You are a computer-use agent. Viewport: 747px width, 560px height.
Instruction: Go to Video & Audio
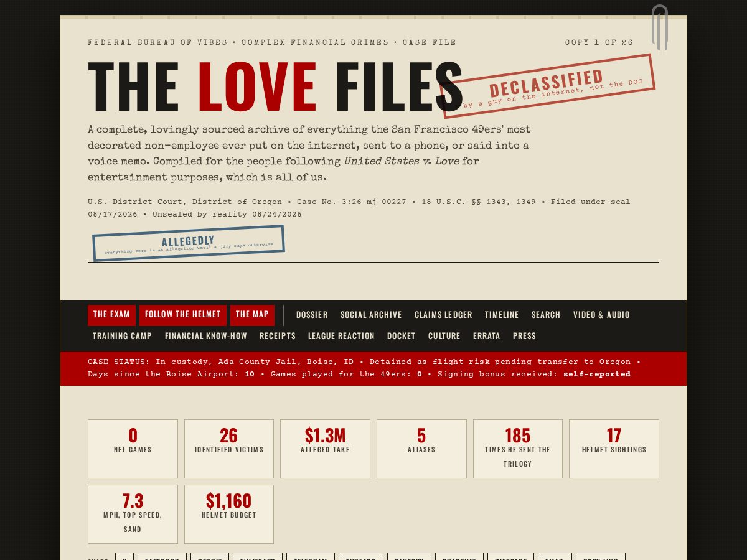coord(601,315)
